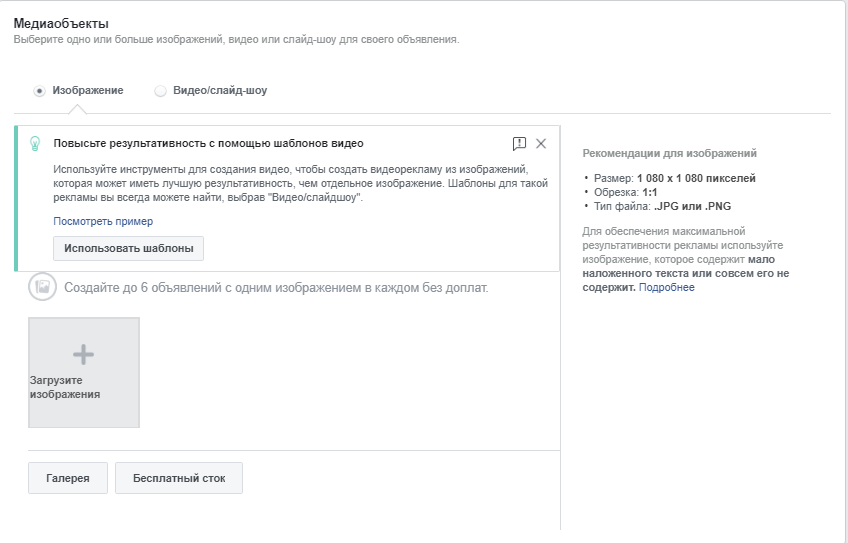
Task: Click the Медиаобъекты section heading
Action: (x=61, y=22)
